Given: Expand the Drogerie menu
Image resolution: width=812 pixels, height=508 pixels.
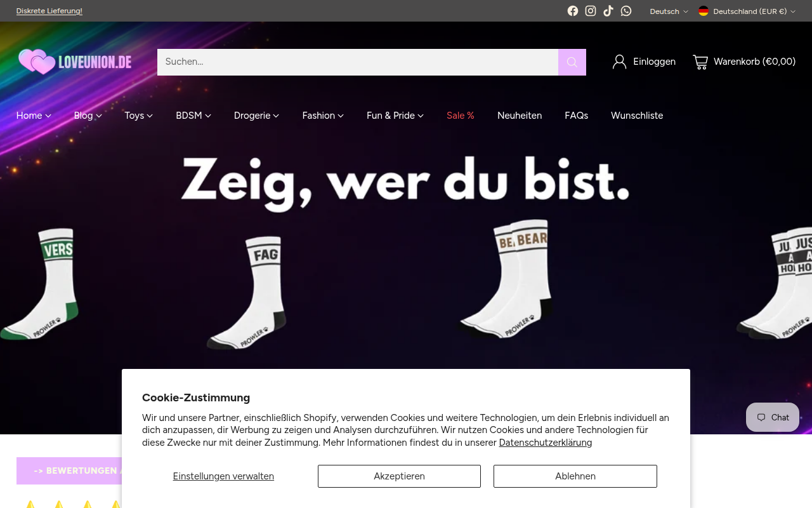Looking at the screenshot, I should coord(256,116).
